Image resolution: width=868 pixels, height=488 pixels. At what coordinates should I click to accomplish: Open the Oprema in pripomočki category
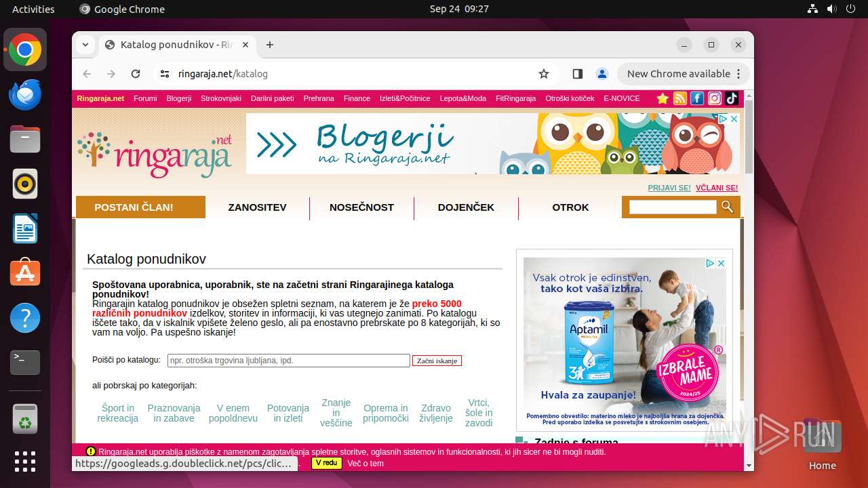pyautogui.click(x=386, y=413)
